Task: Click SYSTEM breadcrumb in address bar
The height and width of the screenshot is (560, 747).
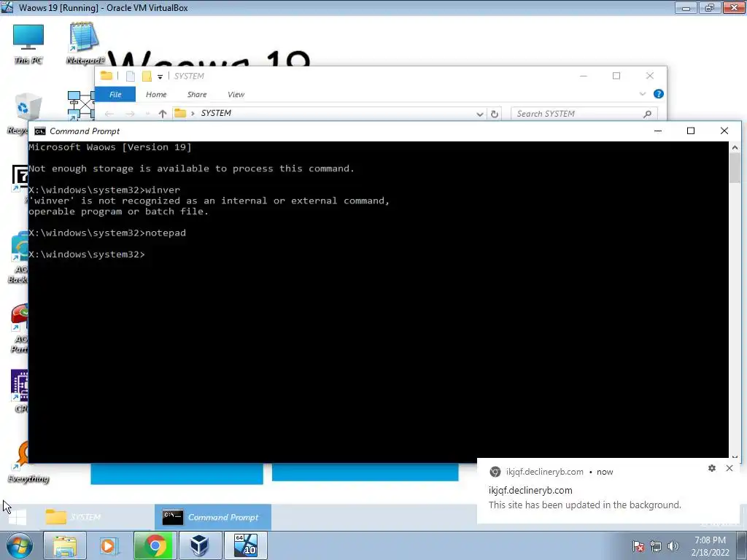Action: coord(216,113)
